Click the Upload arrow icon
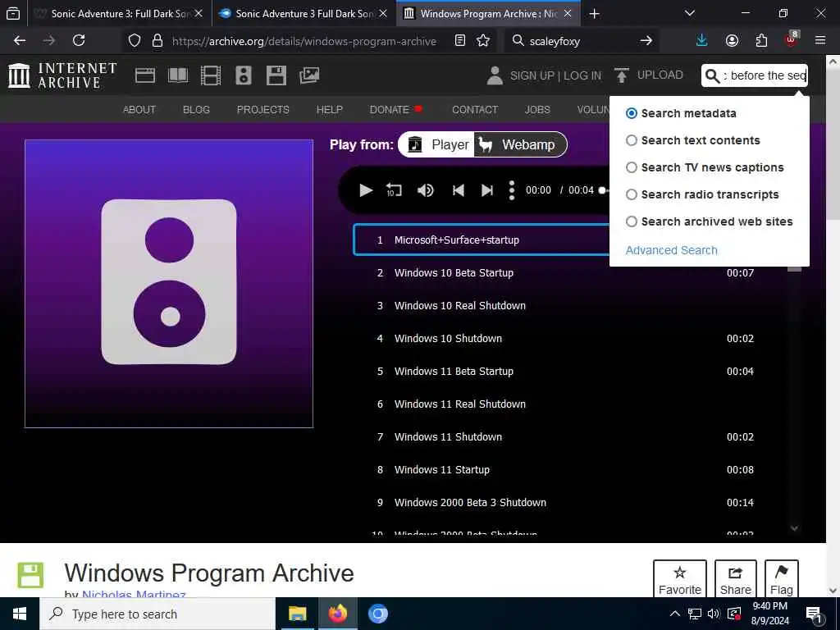The image size is (840, 630). [622, 75]
